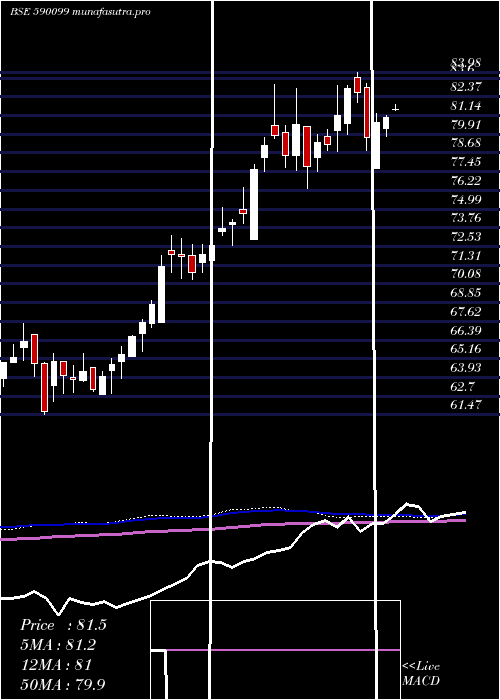Screen dimensions: 500x700
Task: Click the 83.98 price axis label
Action: [466, 62]
